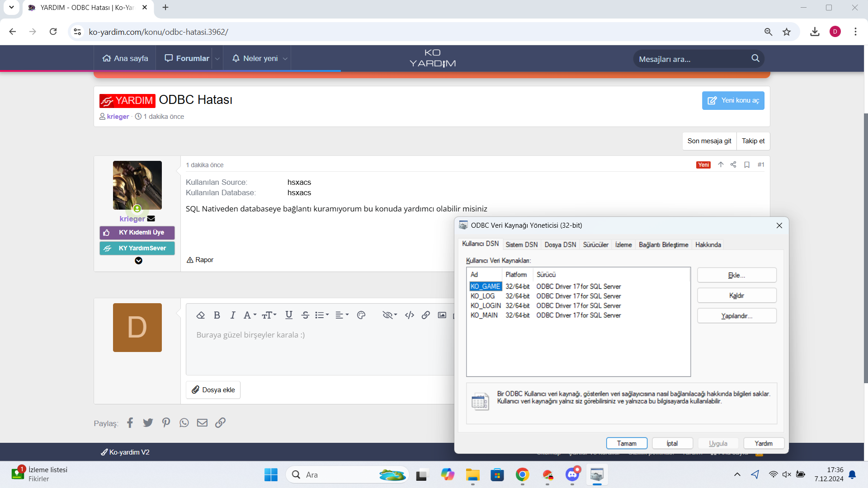The image size is (868, 488).
Task: Bookmark the post by krieger
Action: (747, 165)
